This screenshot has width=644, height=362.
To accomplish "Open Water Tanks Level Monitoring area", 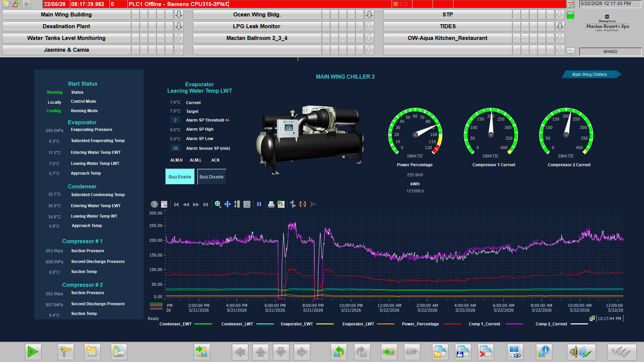I will [x=67, y=38].
